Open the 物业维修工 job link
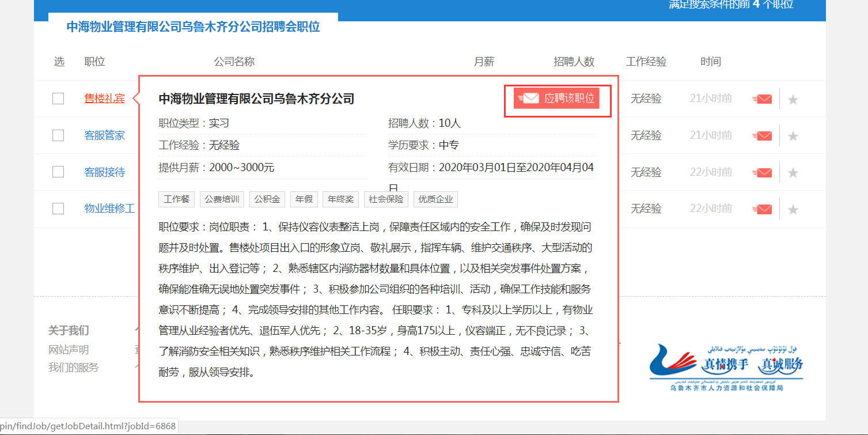 click(x=110, y=209)
